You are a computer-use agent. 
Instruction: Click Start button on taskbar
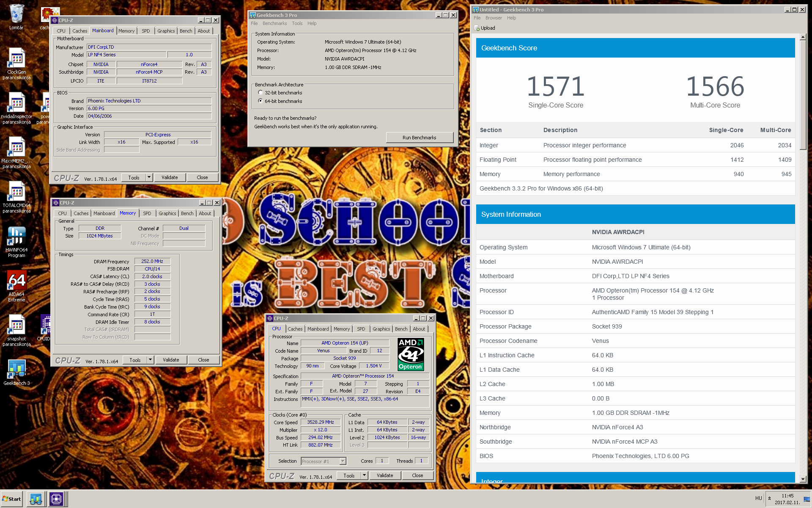click(11, 499)
